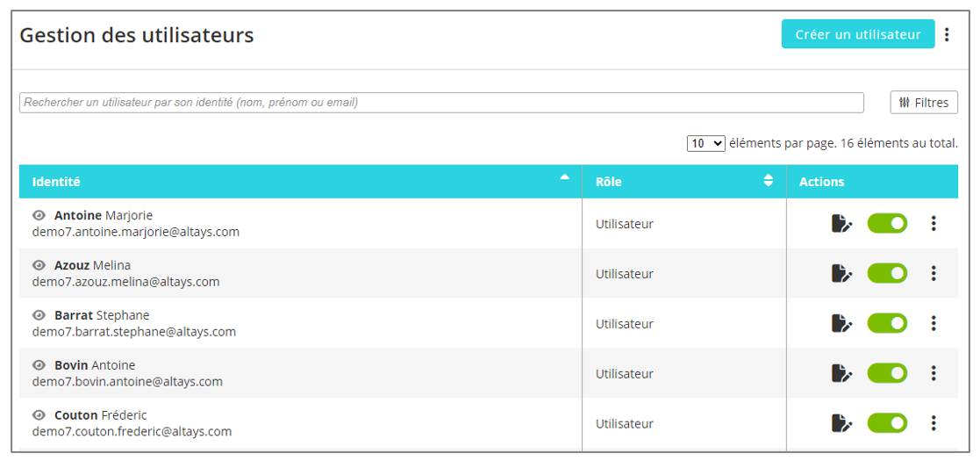
Task: Click edit icon in Bovin Antoine row
Action: point(841,374)
